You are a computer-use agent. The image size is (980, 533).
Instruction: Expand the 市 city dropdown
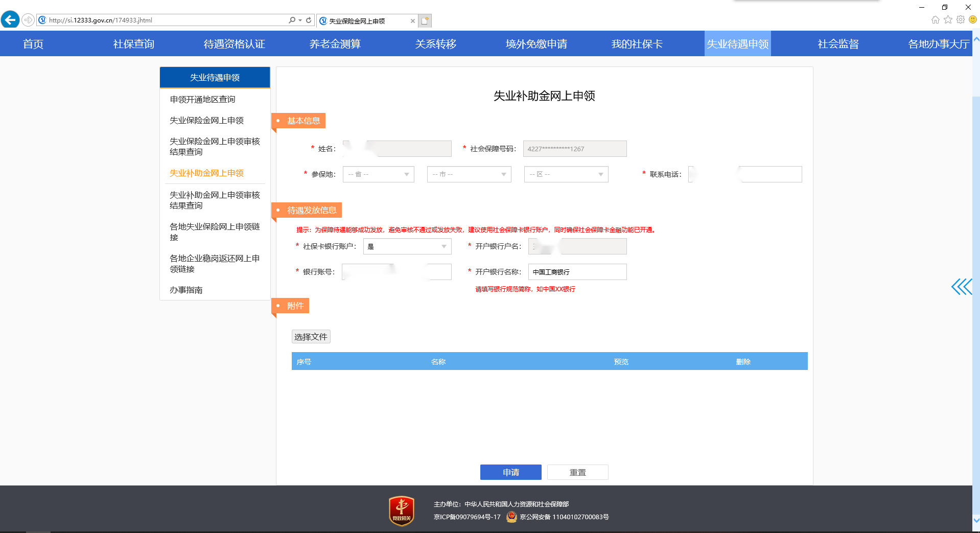(469, 174)
